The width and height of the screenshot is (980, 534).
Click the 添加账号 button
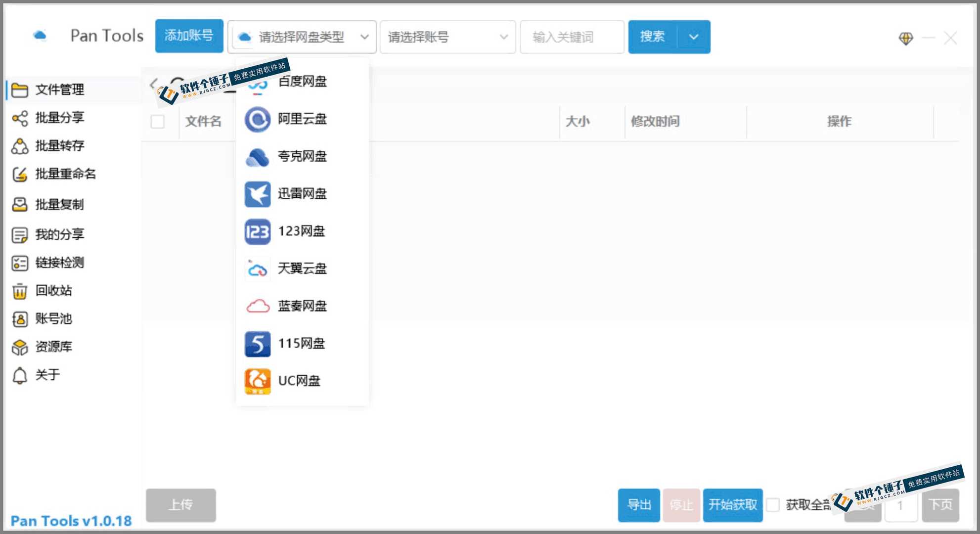[189, 36]
